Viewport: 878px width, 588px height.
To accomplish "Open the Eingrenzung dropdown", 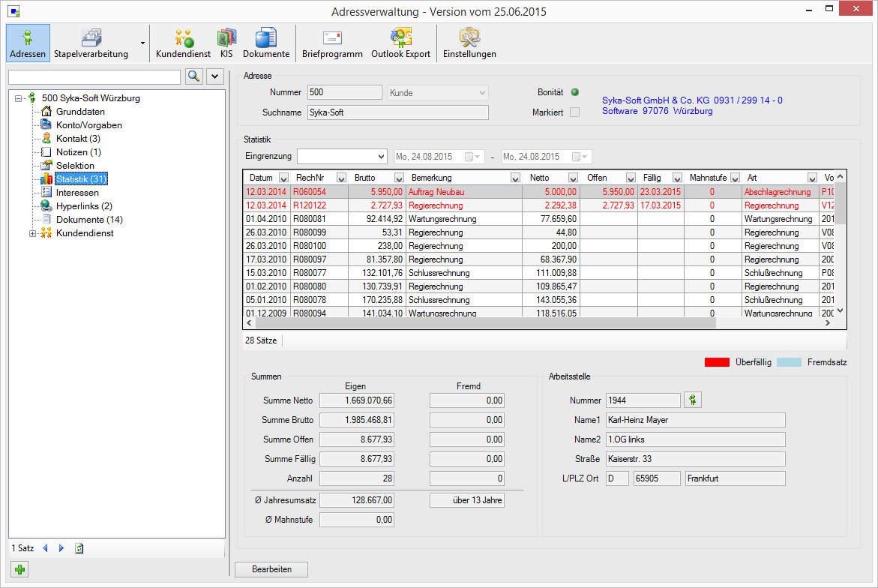I will point(379,157).
